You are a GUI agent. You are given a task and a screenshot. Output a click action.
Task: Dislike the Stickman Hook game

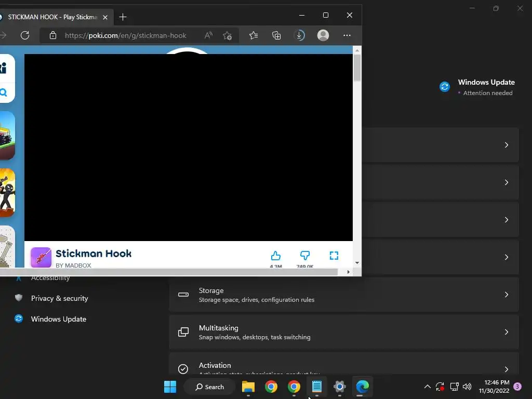pyautogui.click(x=305, y=256)
